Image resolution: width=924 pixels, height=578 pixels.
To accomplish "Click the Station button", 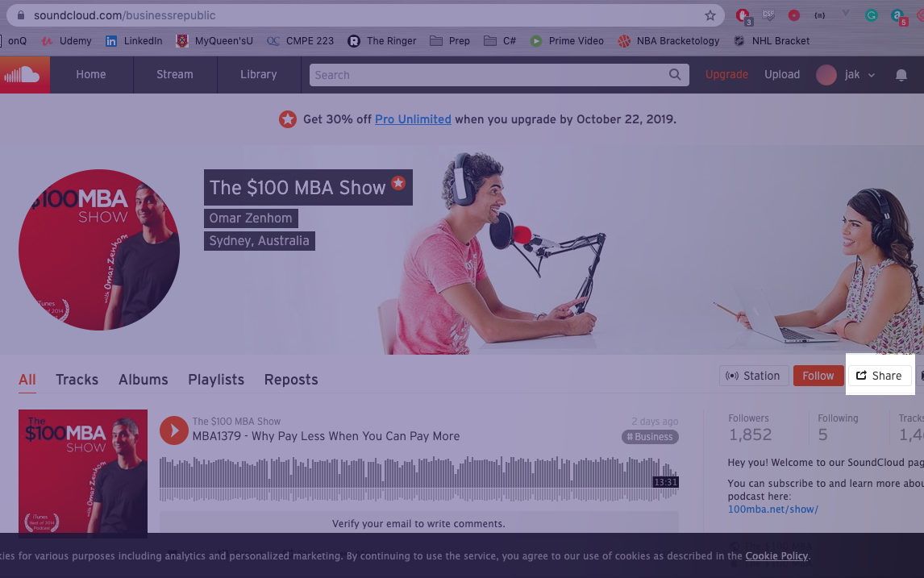I will 754,376.
